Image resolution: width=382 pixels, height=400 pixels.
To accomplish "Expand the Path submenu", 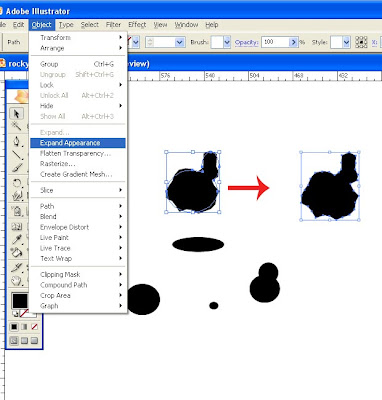I will pyautogui.click(x=77, y=206).
